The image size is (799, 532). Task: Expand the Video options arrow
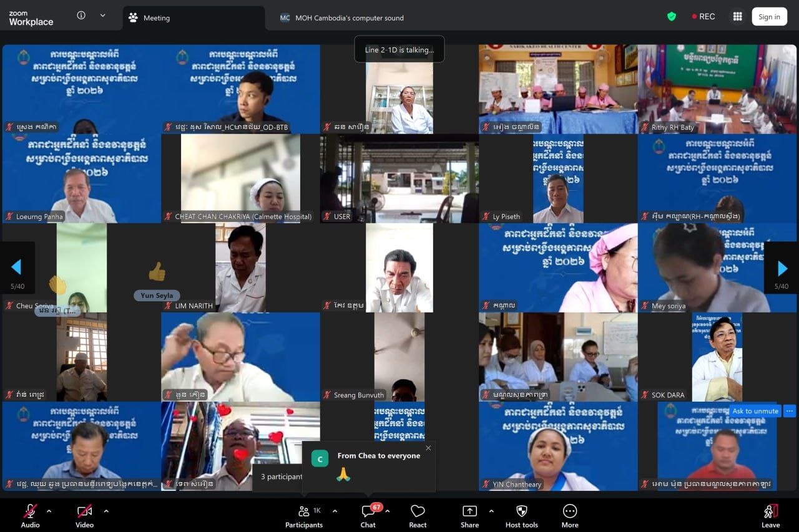pos(106,511)
